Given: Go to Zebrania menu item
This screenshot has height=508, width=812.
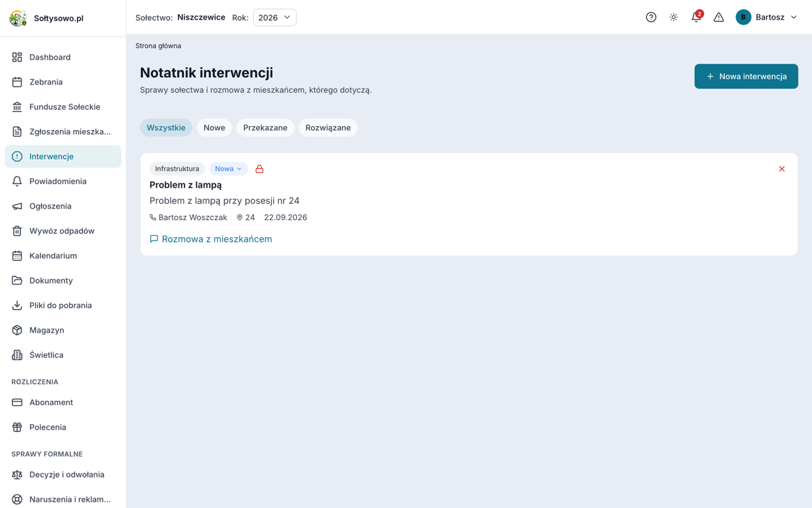Looking at the screenshot, I should click(63, 82).
